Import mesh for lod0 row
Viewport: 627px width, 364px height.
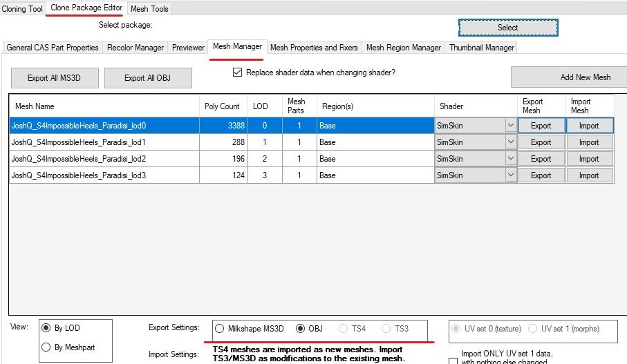tap(590, 126)
